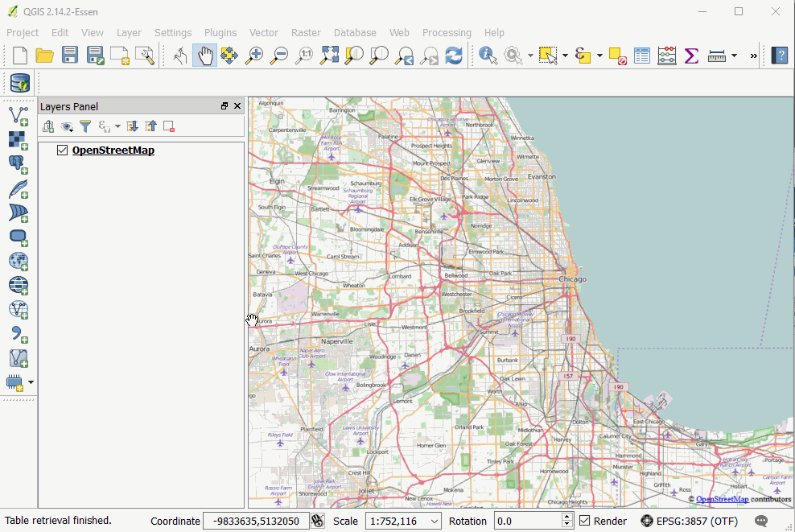The height and width of the screenshot is (532, 795).
Task: Close the Layers Panel
Action: pyautogui.click(x=237, y=106)
